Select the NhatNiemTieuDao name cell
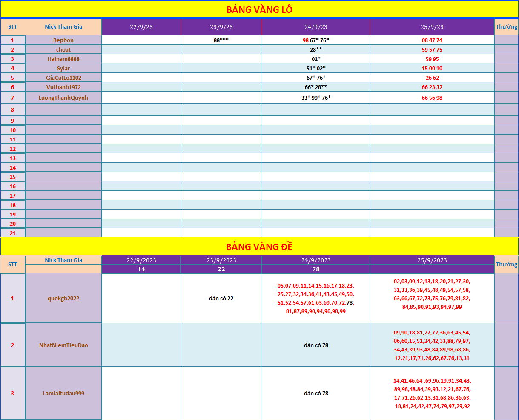The width and height of the screenshot is (519, 420). point(63,345)
